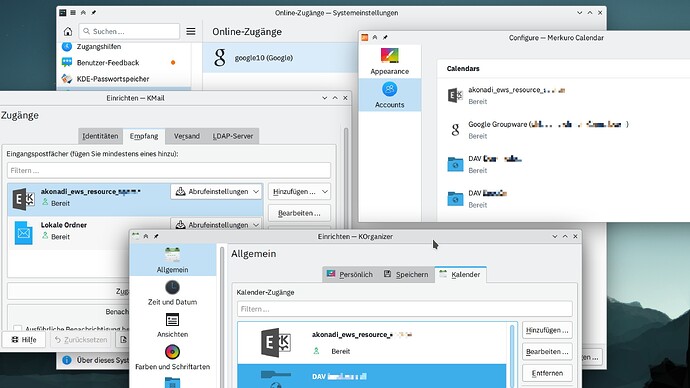Toggle Ausführliche Benachrichtigung checkbox in KMail
690x388 pixels.
(x=17, y=328)
